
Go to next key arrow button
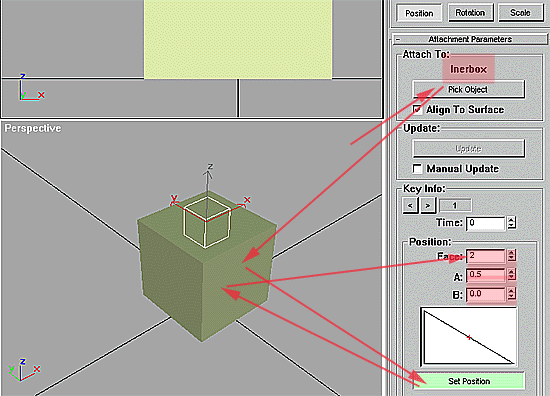pos(428,206)
